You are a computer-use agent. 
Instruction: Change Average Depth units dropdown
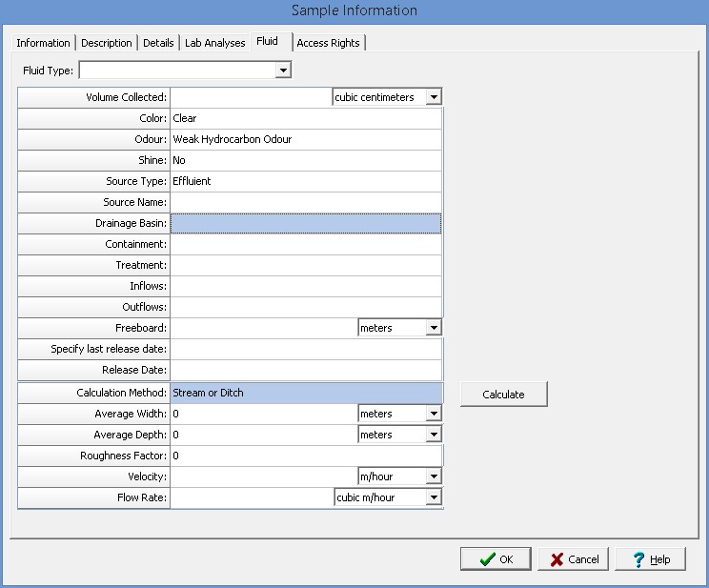(x=434, y=435)
